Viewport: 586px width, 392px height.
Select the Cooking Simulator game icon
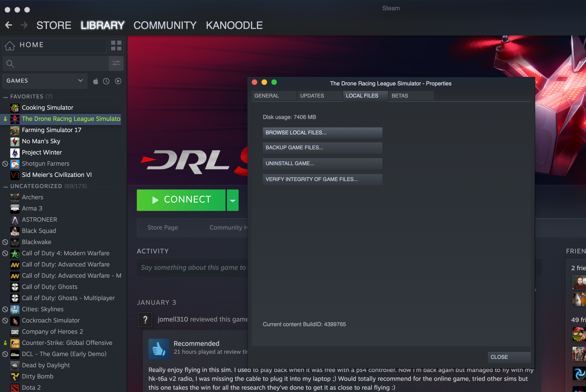point(15,108)
